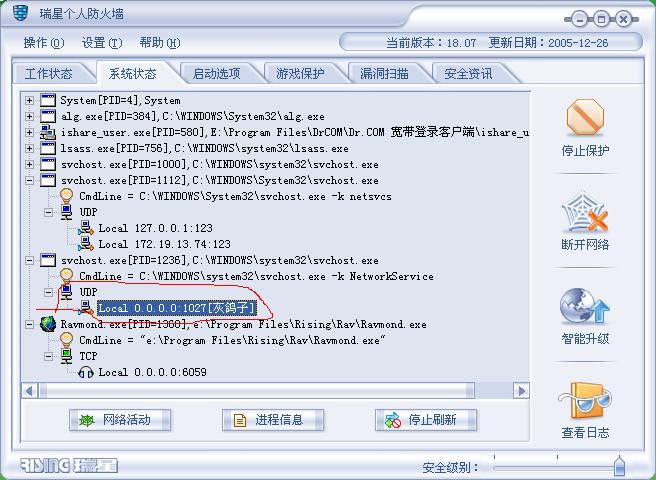Open 智能升级 globe upgrade icon
The height and width of the screenshot is (480, 656).
(584, 306)
